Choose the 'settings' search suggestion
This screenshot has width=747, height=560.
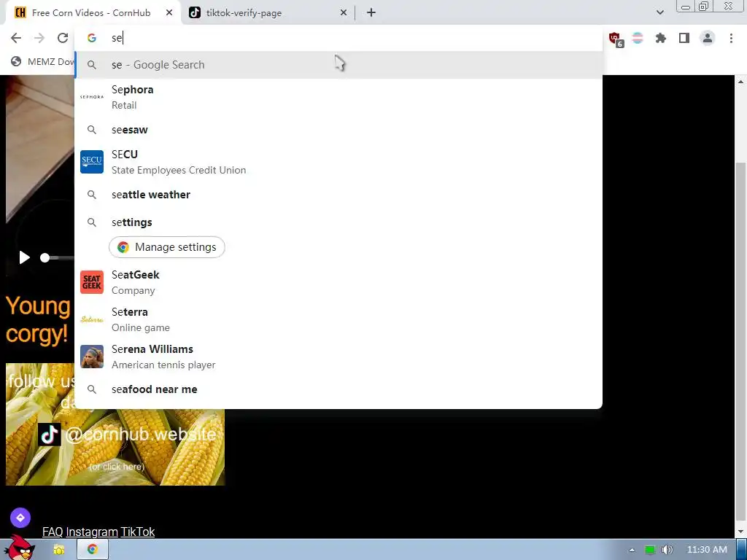tap(338, 222)
